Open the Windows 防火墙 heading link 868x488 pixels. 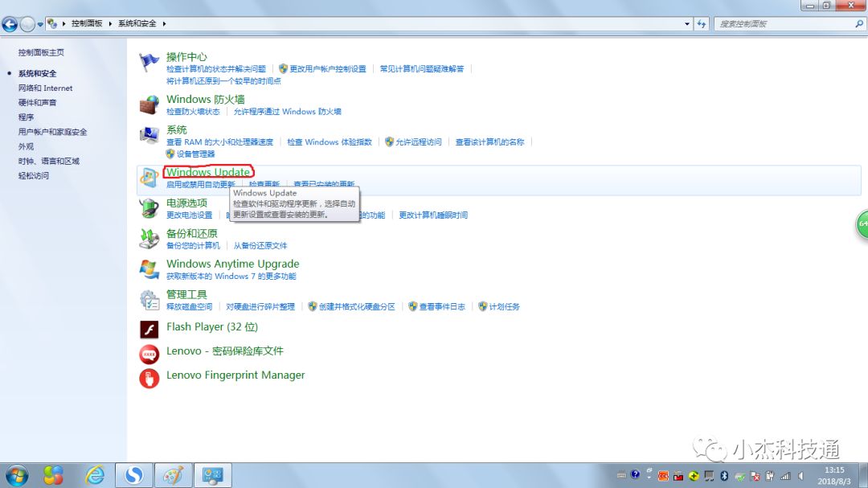[206, 99]
